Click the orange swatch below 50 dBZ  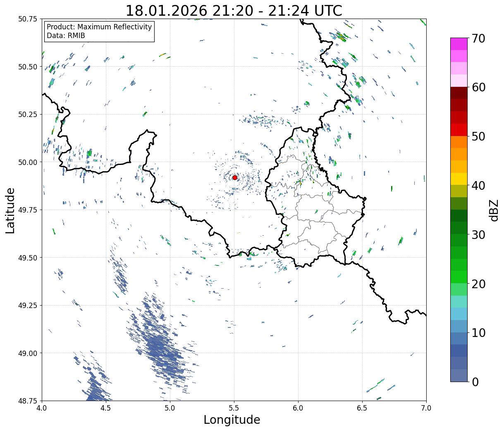click(459, 142)
